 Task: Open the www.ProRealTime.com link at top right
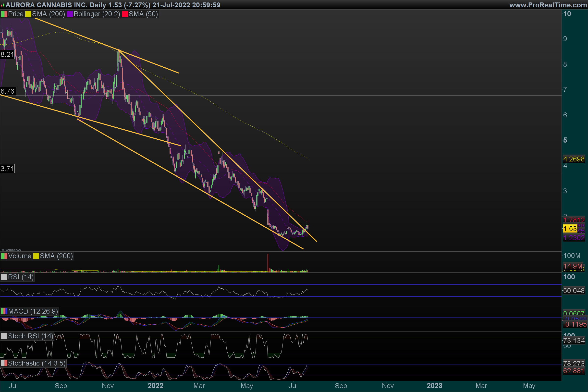coord(548,5)
